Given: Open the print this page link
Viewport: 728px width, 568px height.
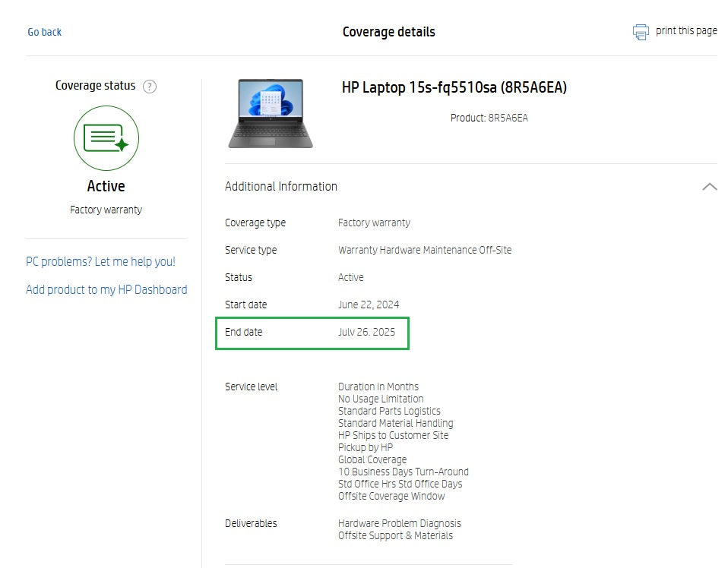Looking at the screenshot, I should 686,30.
